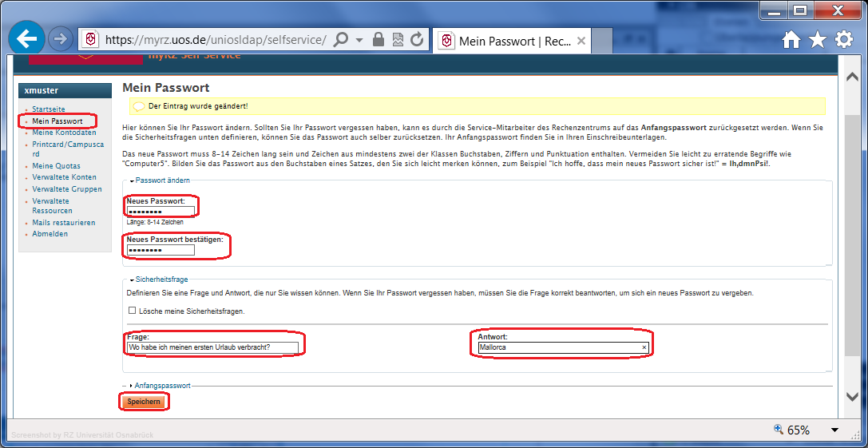
Task: Open browser settings gear icon
Action: (843, 40)
